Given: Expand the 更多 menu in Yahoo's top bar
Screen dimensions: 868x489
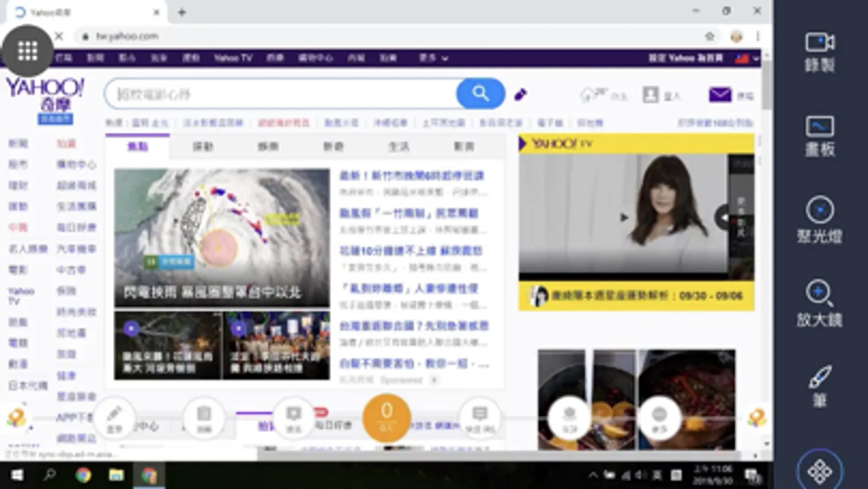Looking at the screenshot, I should (x=433, y=58).
